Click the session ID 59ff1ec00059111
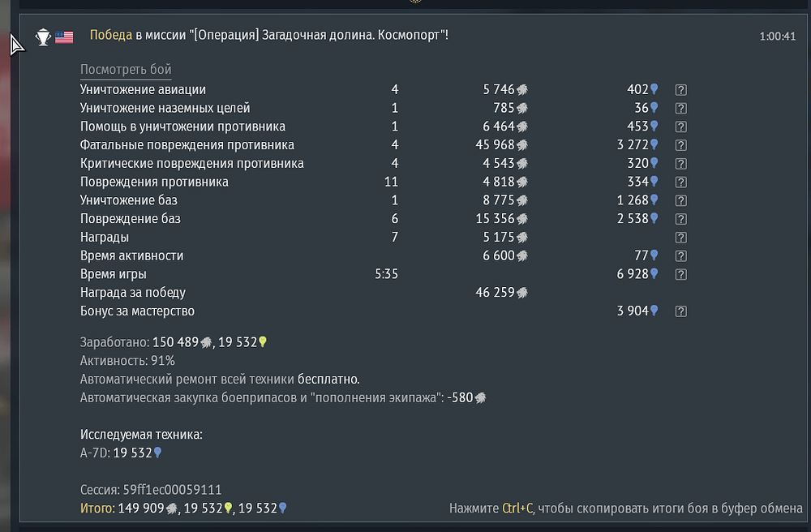This screenshot has width=811, height=532. pyautogui.click(x=172, y=490)
